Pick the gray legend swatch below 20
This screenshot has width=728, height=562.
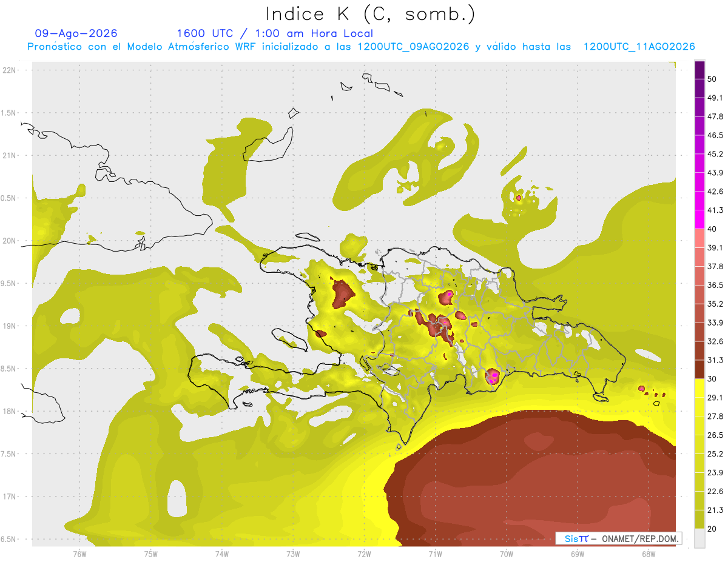click(x=699, y=538)
